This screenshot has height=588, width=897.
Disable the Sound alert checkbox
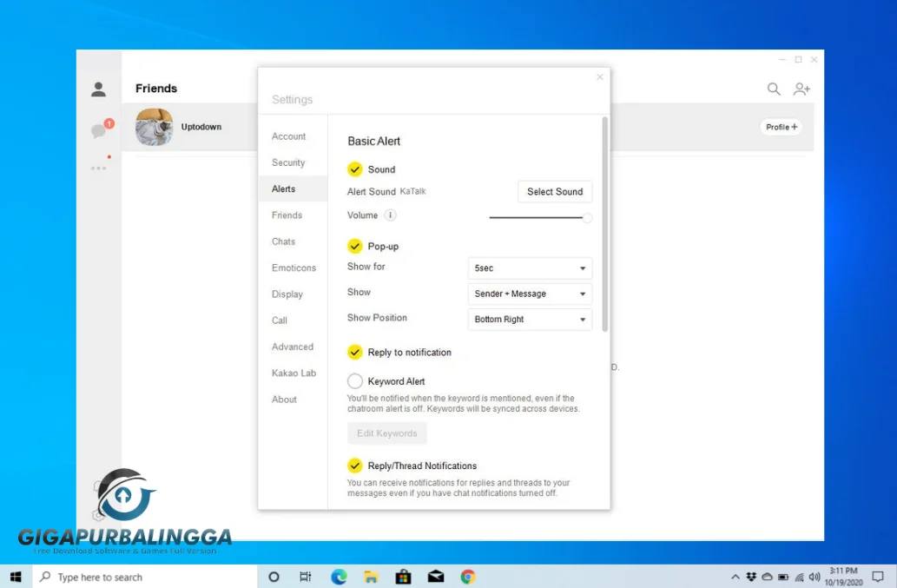point(355,169)
